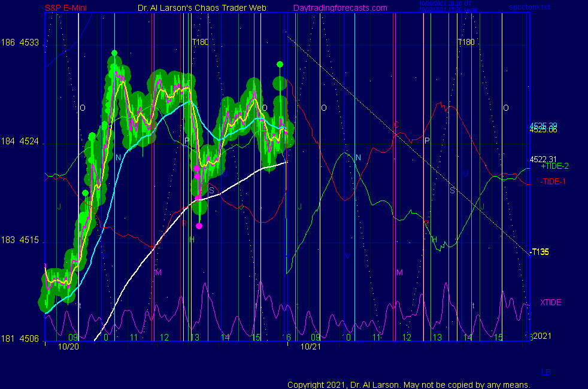
Task: Click the LB label below the chart
Action: click(546, 373)
